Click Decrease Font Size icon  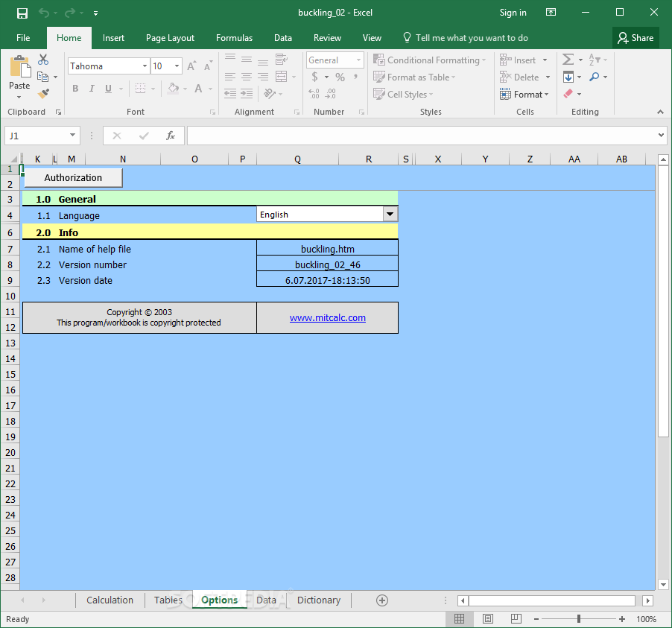click(207, 66)
